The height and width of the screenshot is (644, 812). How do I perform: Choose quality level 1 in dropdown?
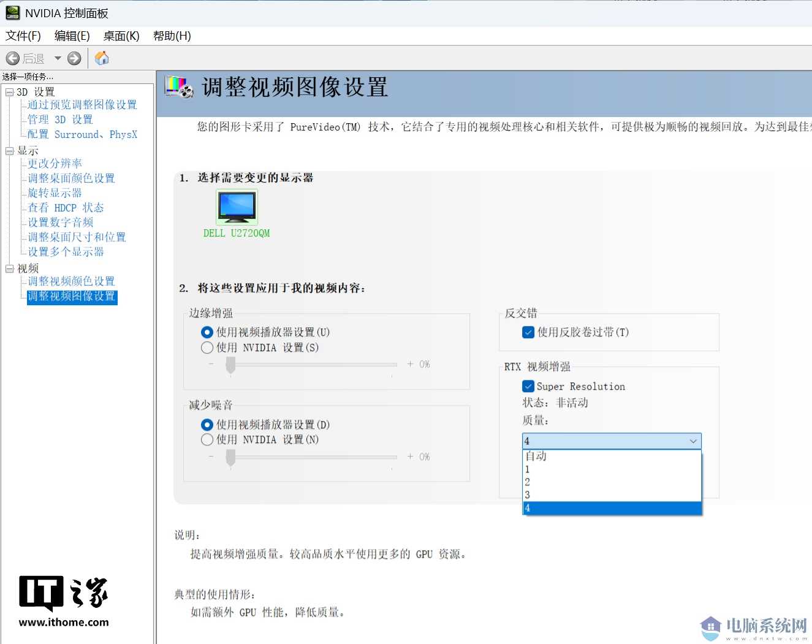pyautogui.click(x=612, y=469)
